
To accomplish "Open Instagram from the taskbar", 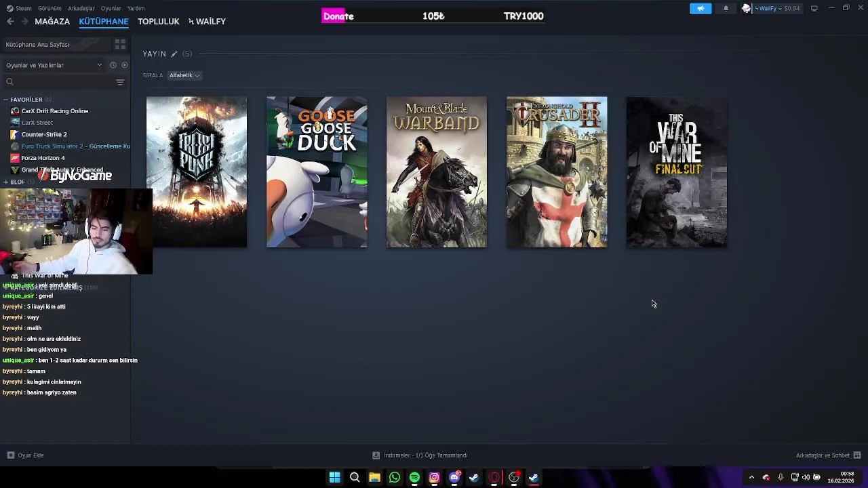I will [435, 478].
